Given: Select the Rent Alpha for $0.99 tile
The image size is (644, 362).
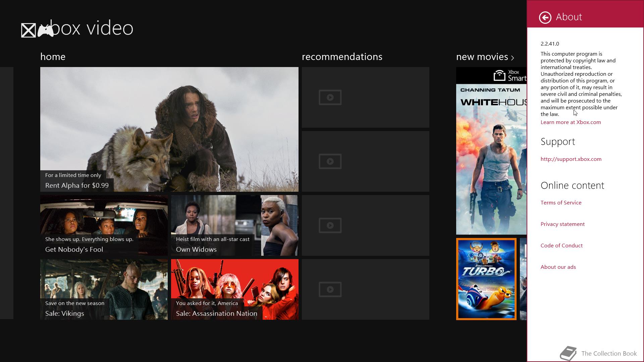Looking at the screenshot, I should tap(169, 129).
